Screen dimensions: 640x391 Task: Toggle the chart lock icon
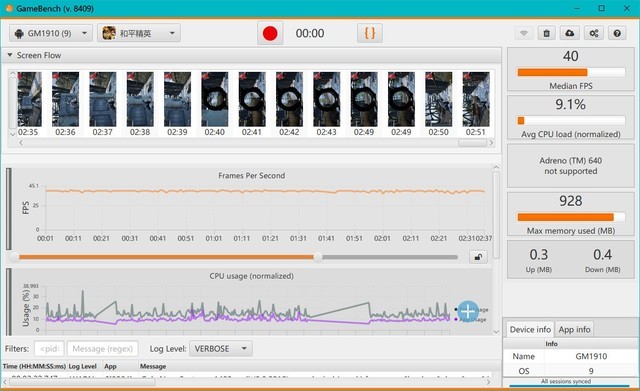coord(478,257)
